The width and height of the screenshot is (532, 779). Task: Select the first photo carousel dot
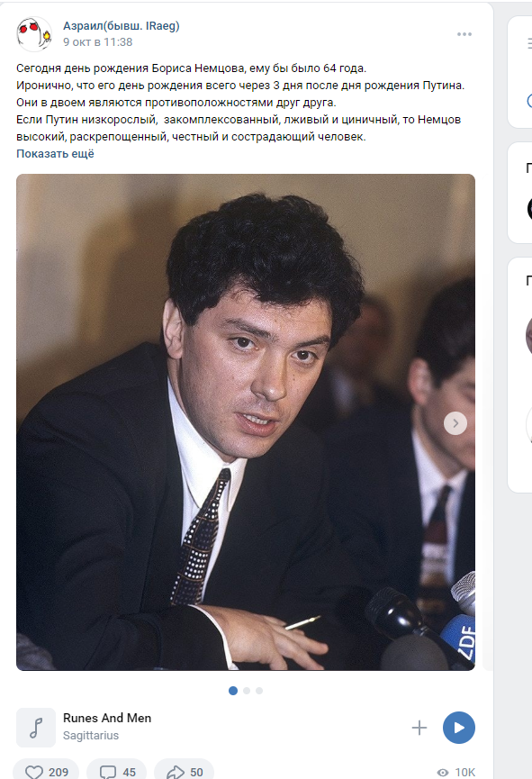click(233, 691)
